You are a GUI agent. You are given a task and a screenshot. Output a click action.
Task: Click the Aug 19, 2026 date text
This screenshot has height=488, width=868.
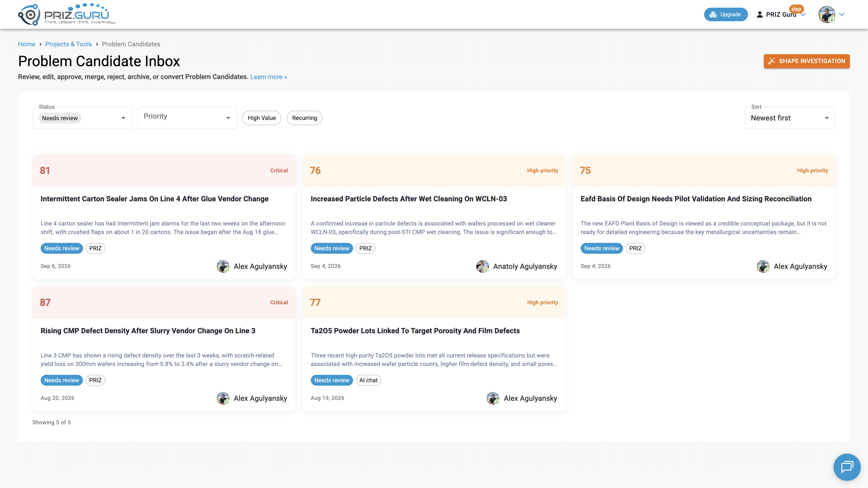coord(328,398)
